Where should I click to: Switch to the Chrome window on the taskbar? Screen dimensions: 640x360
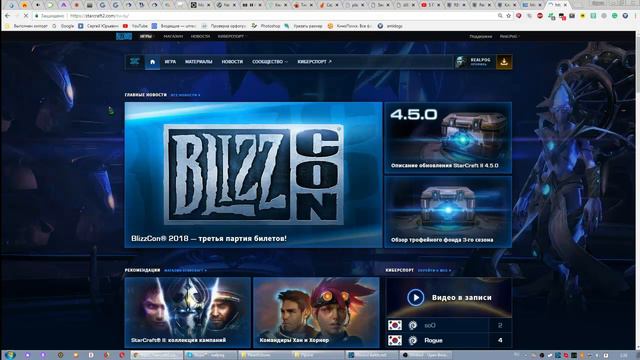pos(158,355)
